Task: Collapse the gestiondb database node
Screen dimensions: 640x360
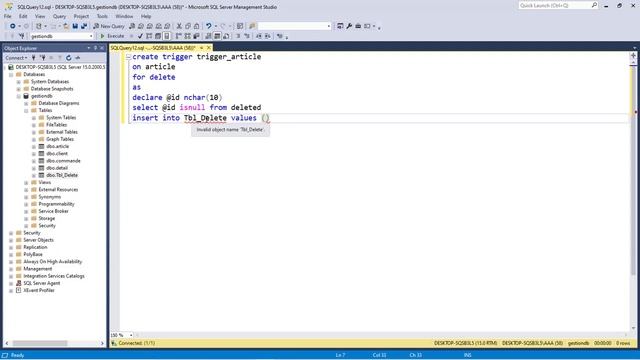Action: click(18, 96)
